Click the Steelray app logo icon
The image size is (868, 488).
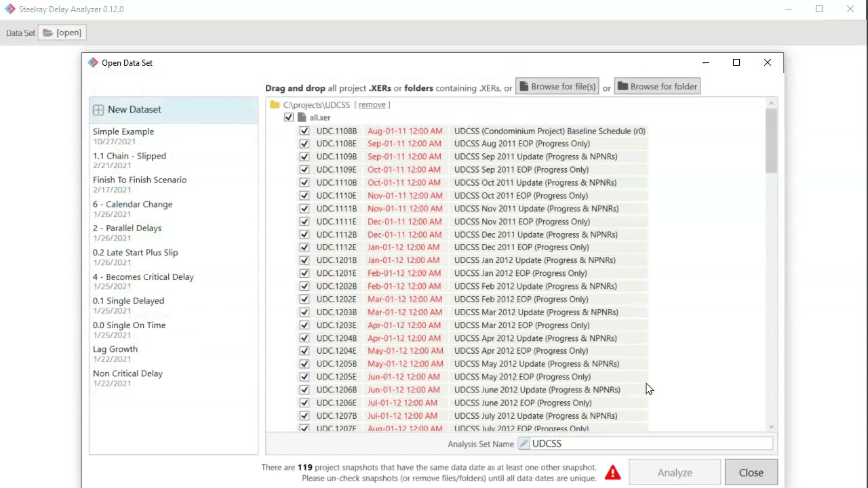click(9, 9)
